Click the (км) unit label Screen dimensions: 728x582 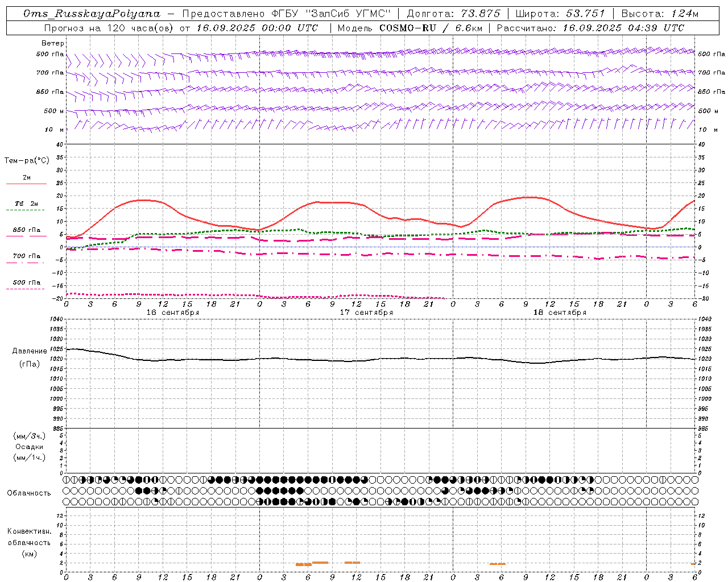pos(30,554)
